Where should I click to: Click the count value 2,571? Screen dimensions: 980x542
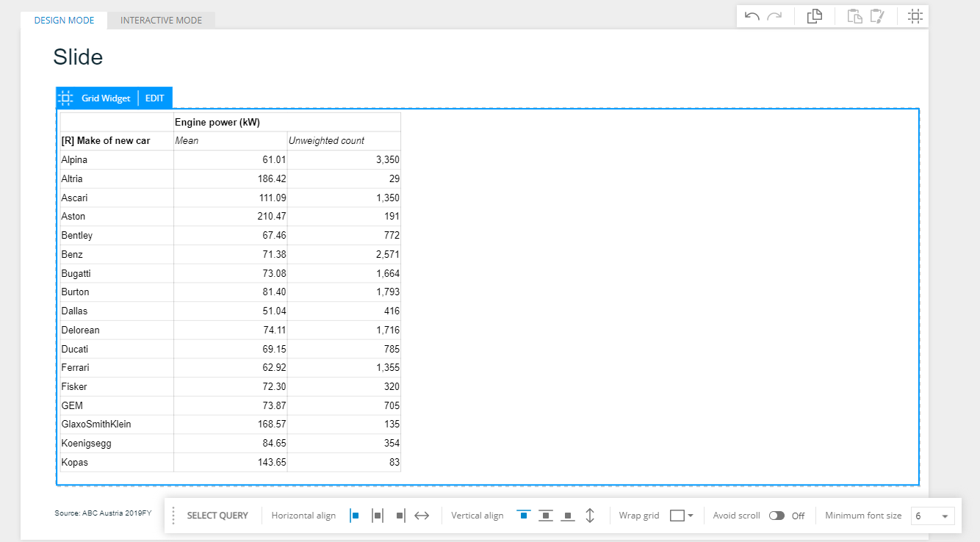coord(387,254)
